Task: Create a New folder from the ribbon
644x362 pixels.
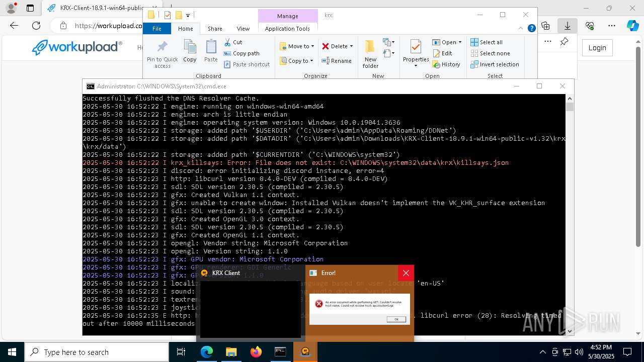Action: (x=370, y=54)
